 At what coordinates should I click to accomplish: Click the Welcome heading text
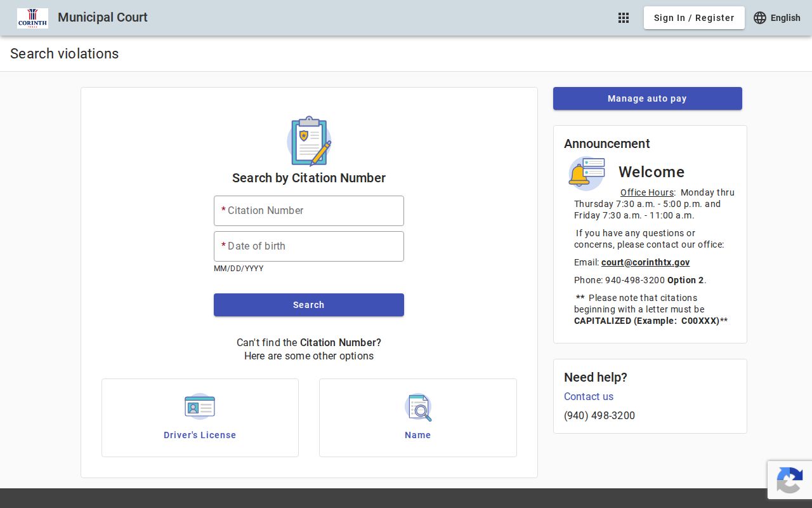(x=652, y=172)
